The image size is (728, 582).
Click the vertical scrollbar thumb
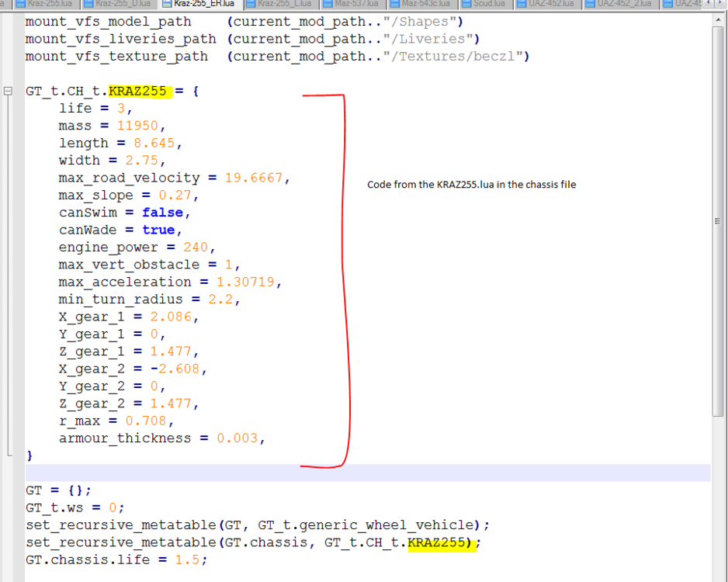[x=718, y=221]
